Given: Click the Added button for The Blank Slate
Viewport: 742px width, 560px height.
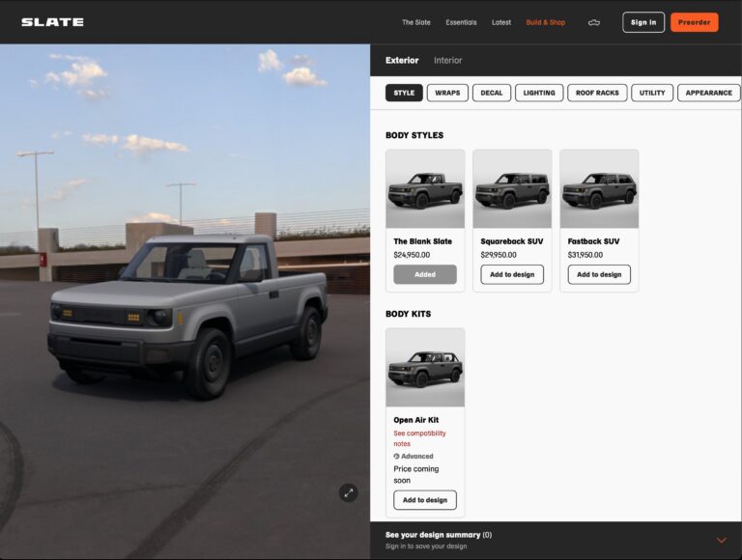Looking at the screenshot, I should pos(425,274).
